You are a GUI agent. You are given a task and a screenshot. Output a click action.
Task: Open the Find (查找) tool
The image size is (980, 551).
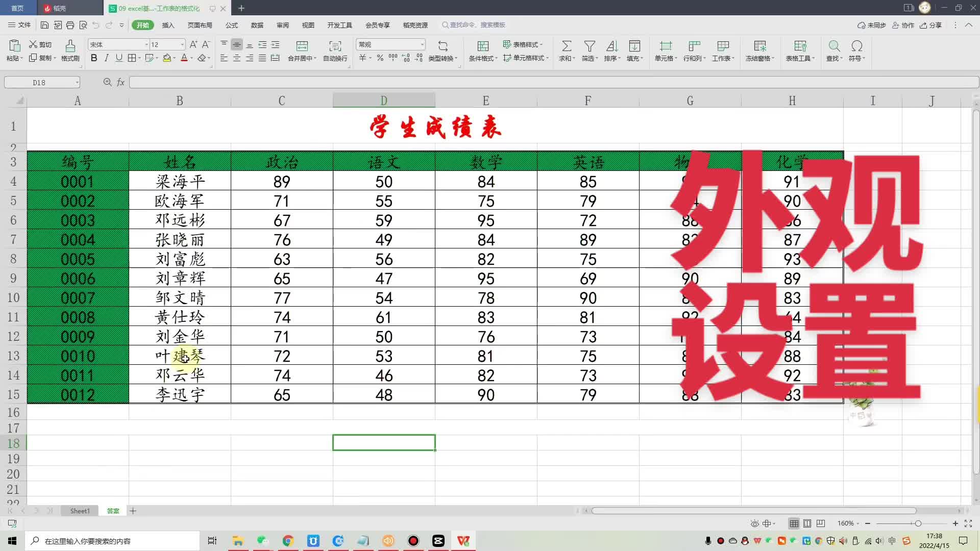click(834, 51)
